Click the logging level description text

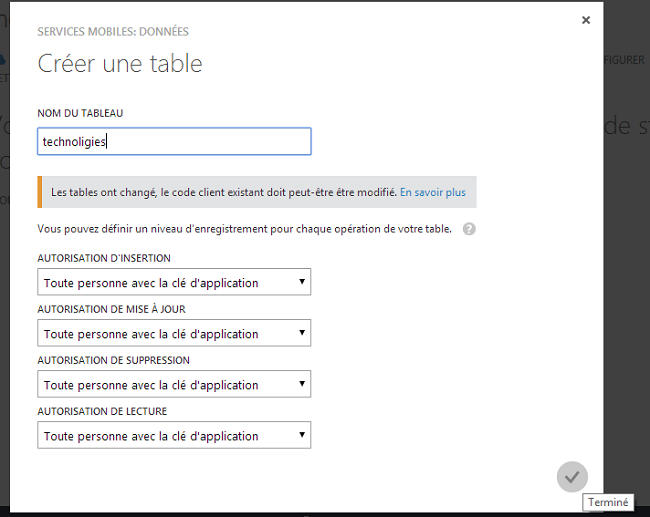[244, 229]
